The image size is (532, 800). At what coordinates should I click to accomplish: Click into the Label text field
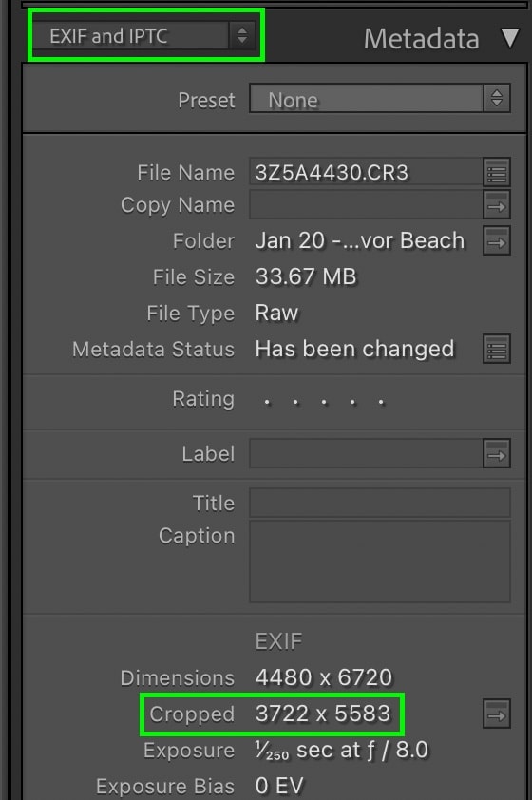tap(366, 453)
